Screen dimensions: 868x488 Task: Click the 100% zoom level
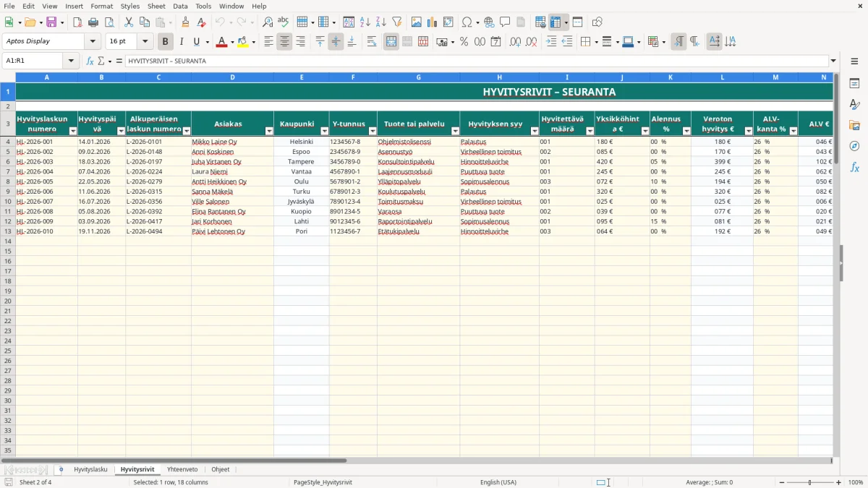coord(855,482)
